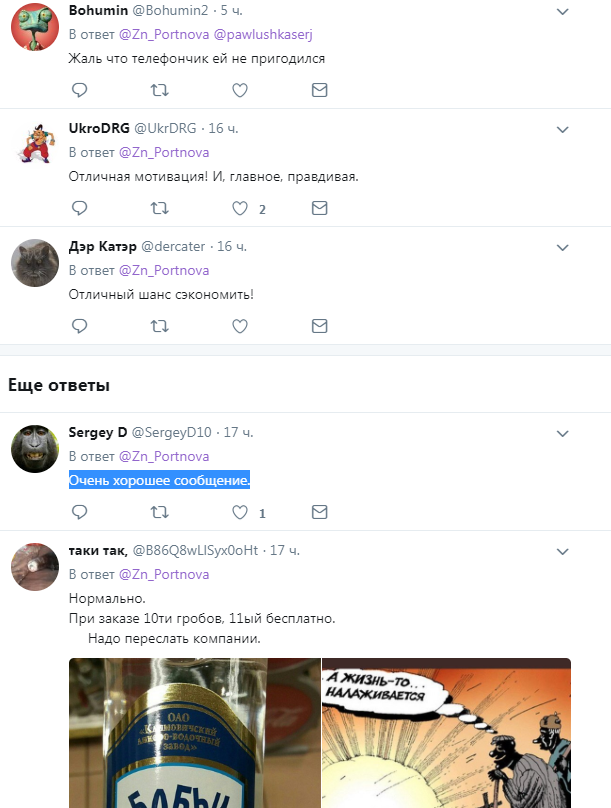Reply to Дэр Катэр's tweet
The image size is (611, 808).
[x=79, y=326]
